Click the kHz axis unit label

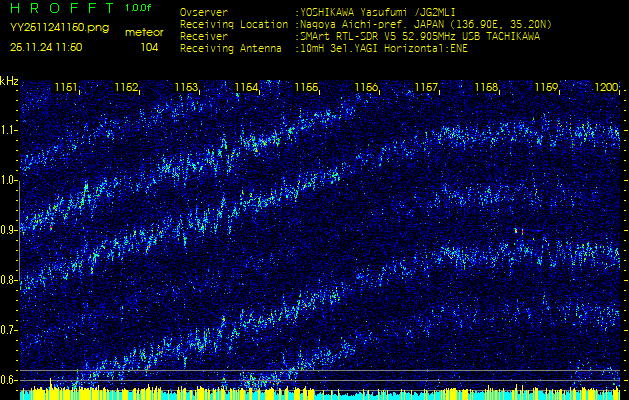pos(9,81)
